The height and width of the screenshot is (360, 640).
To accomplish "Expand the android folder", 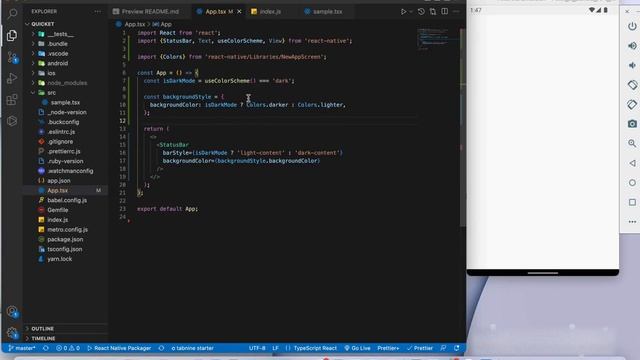I will point(57,63).
